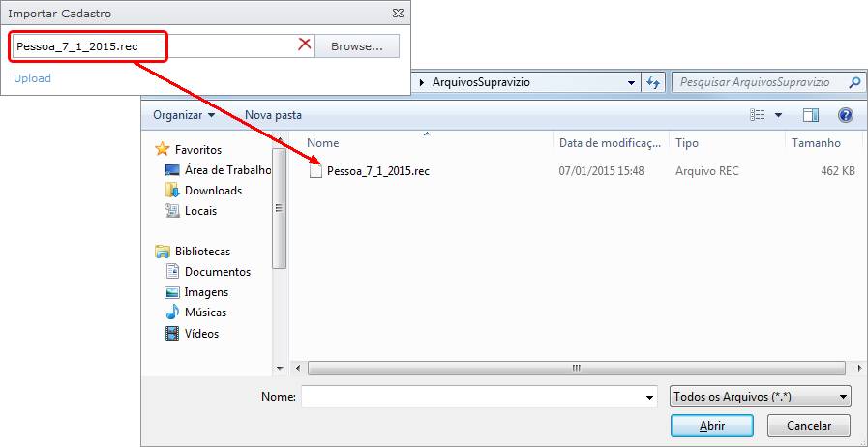Click the Cancelar button
Viewport: 868px width, 447px height.
click(809, 426)
